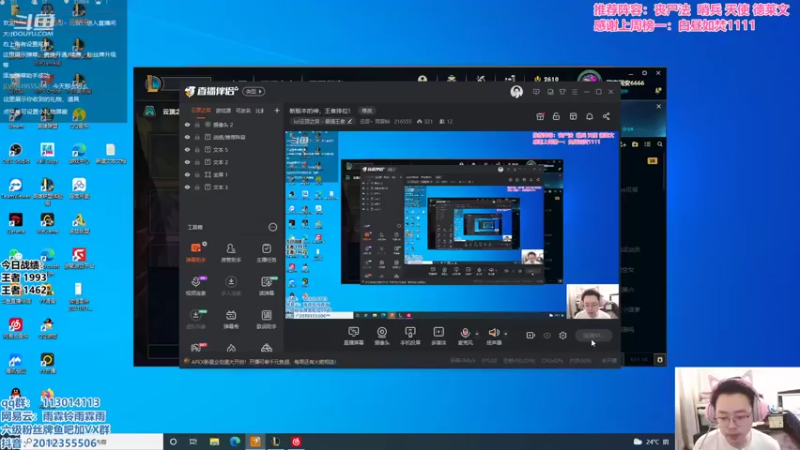Screen dimensions: 800x450
Task: Close the side panel in the League client
Action: [x=659, y=107]
